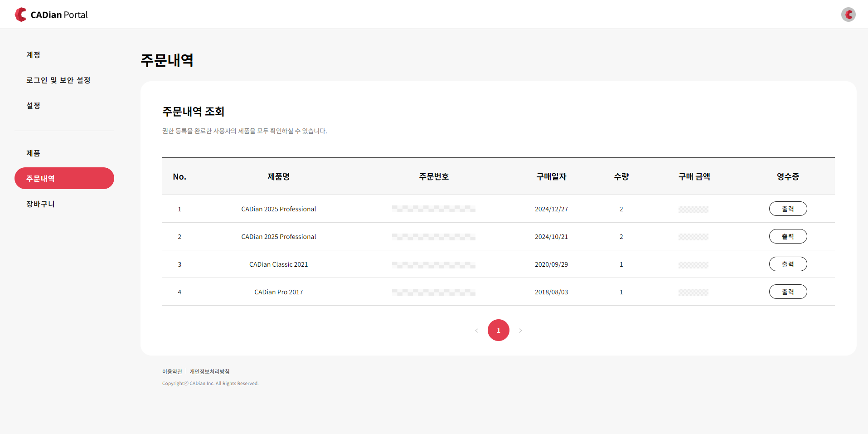Screen dimensions: 868x434
Task: Print receipt for order dated 2024/12/27
Action: (x=788, y=209)
